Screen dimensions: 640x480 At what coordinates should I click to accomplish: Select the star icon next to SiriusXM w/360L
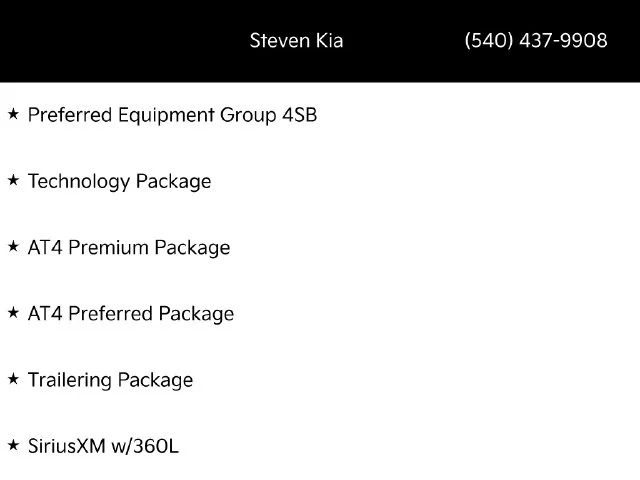pos(13,445)
